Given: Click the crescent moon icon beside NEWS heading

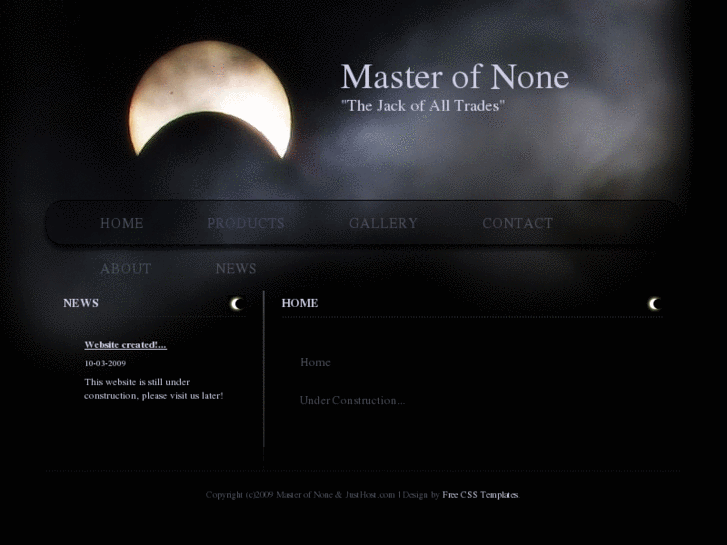Looking at the screenshot, I should pos(237,304).
